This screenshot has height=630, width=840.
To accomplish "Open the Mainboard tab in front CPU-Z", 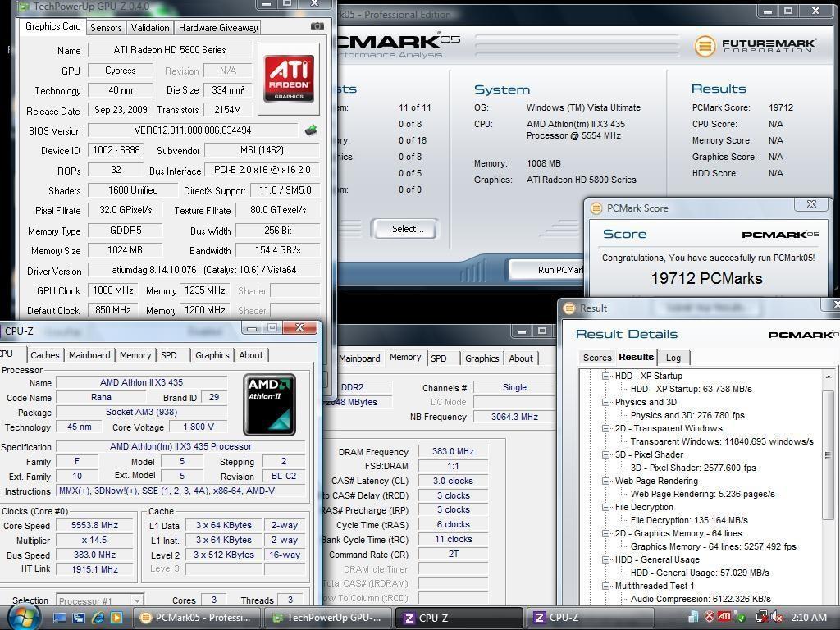I will [89, 355].
